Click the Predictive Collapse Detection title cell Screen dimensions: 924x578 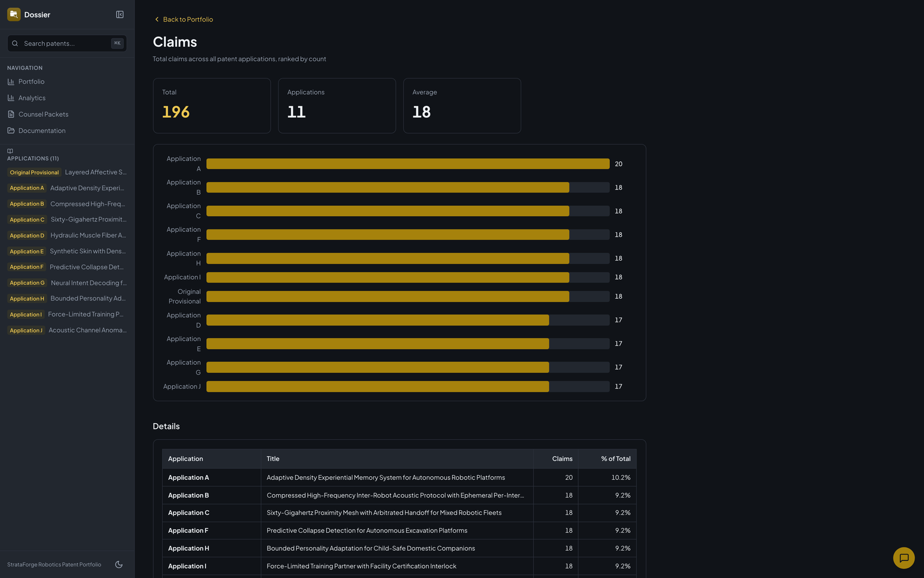(397, 531)
